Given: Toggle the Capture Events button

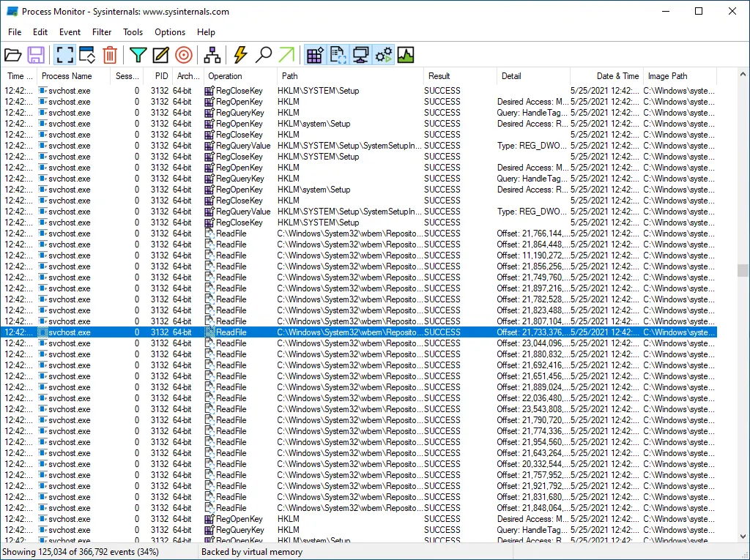Looking at the screenshot, I should pyautogui.click(x=63, y=54).
